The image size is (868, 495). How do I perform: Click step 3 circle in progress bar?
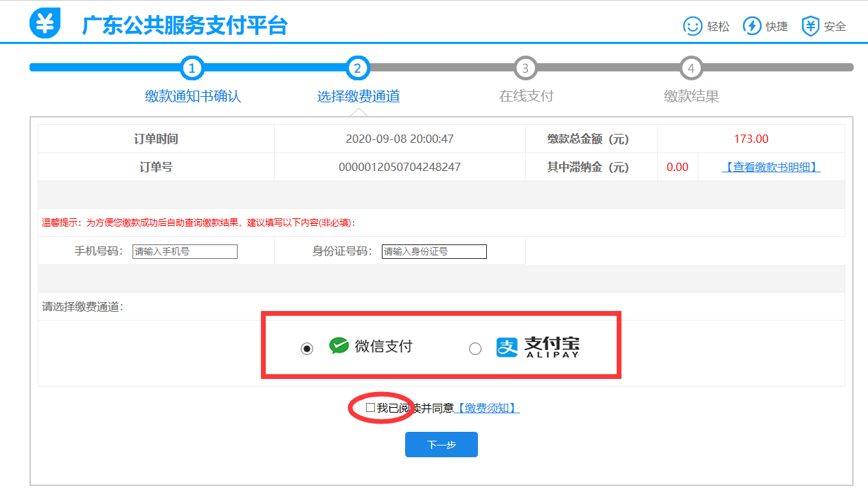pyautogui.click(x=525, y=68)
